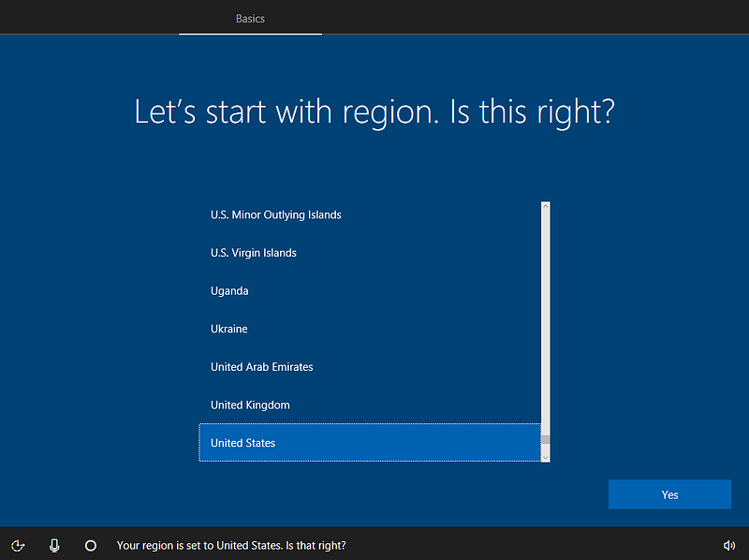Click the region list scroll down arrow
This screenshot has height=560, width=749.
pyautogui.click(x=546, y=458)
